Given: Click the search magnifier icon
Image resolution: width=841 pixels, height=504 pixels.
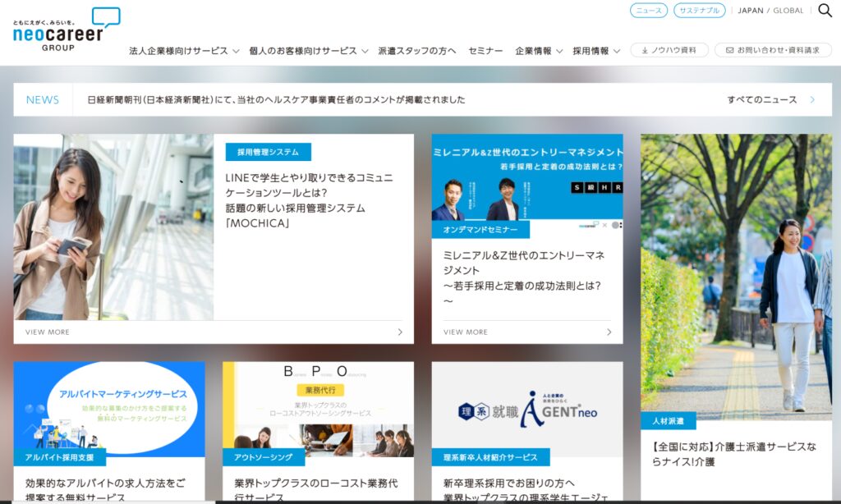Looking at the screenshot, I should point(825,11).
